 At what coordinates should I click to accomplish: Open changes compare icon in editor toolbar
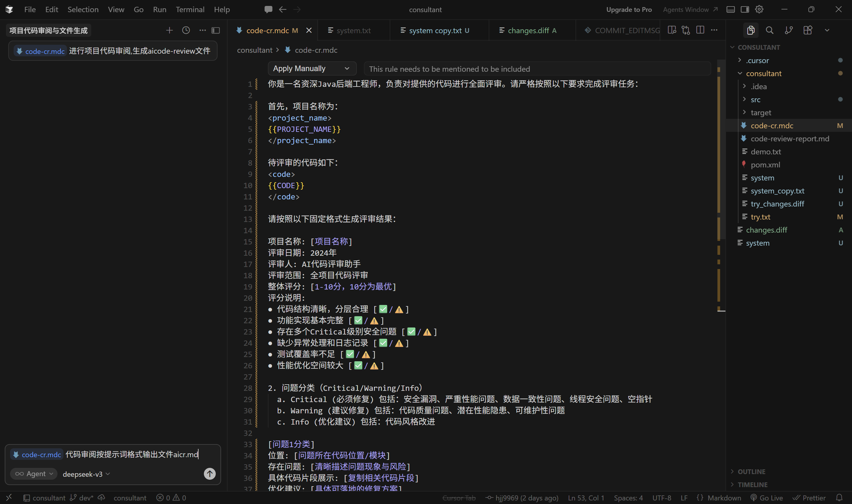686,30
